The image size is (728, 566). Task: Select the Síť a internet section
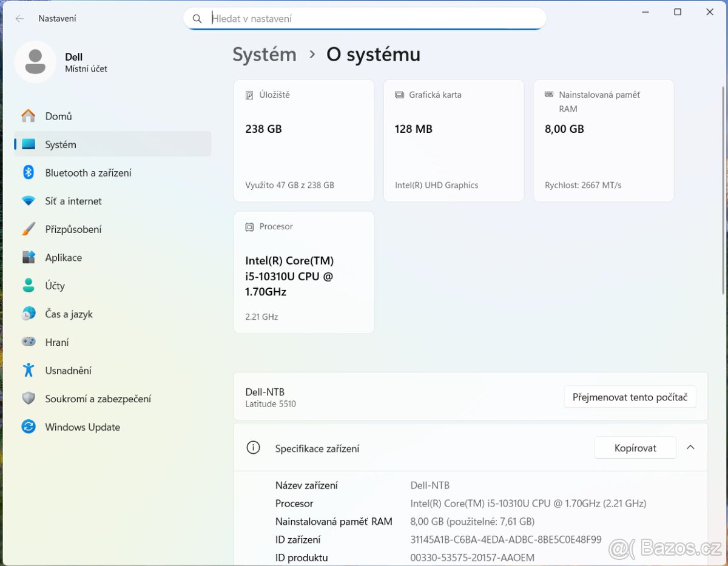(x=73, y=201)
